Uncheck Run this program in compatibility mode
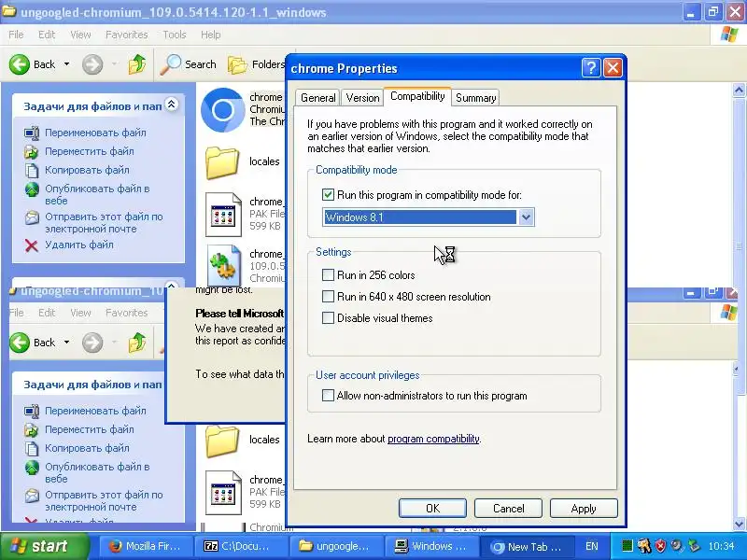This screenshot has height=560, width=747. pyautogui.click(x=328, y=195)
